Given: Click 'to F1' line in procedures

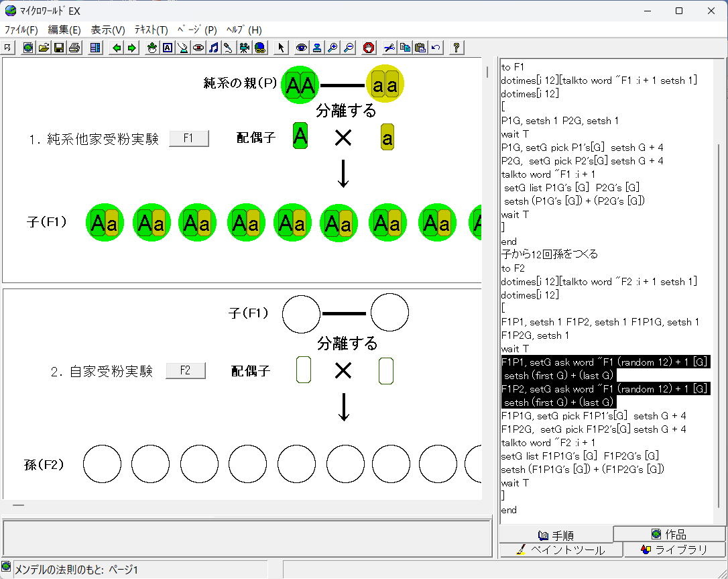Looking at the screenshot, I should coord(513,67).
